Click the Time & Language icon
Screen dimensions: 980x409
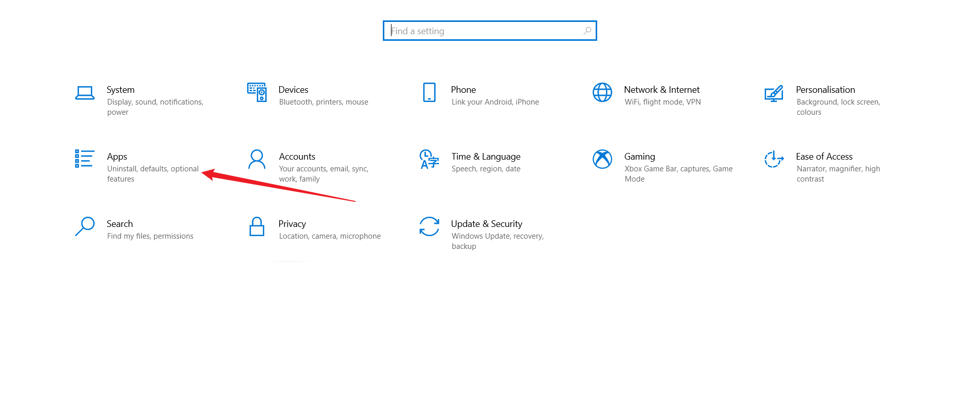click(x=429, y=159)
